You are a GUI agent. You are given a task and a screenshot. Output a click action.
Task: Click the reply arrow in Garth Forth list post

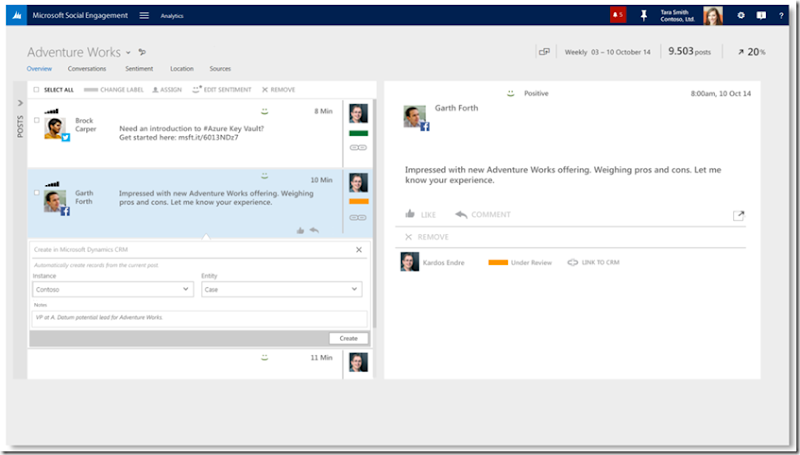pos(314,231)
